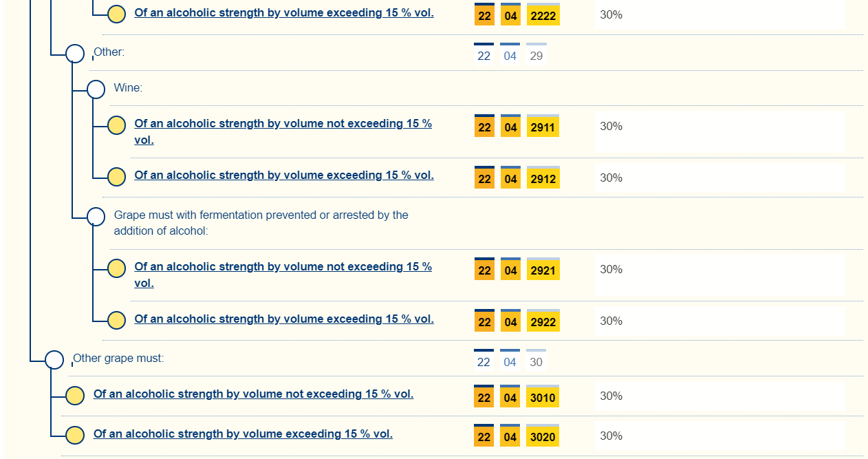The width and height of the screenshot is (868, 459).
Task: Click yellow node icon beside code 3020
Action: click(x=75, y=435)
